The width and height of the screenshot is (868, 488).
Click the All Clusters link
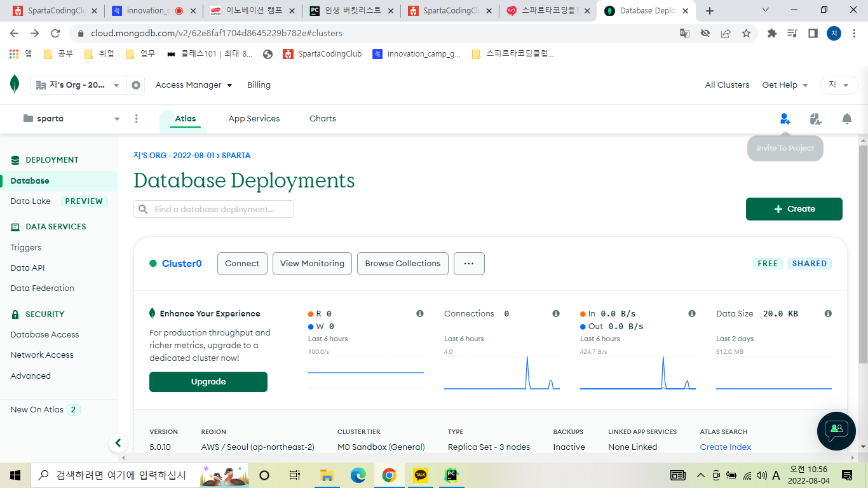[x=727, y=85]
